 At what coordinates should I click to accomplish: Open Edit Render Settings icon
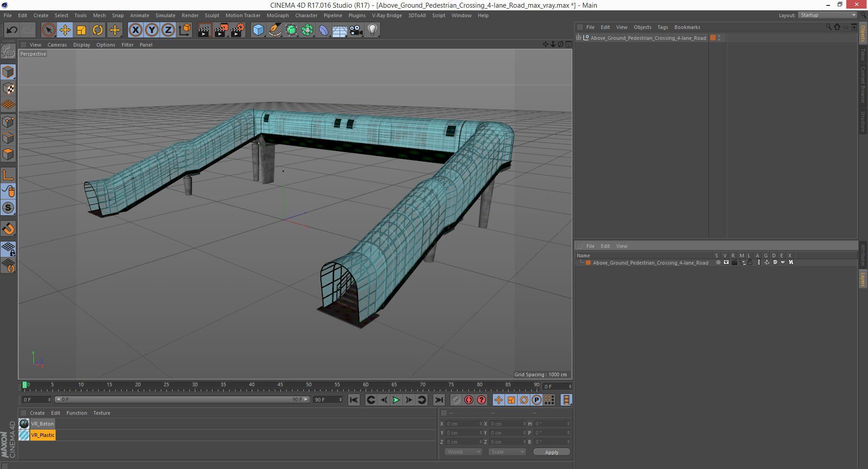coord(237,30)
